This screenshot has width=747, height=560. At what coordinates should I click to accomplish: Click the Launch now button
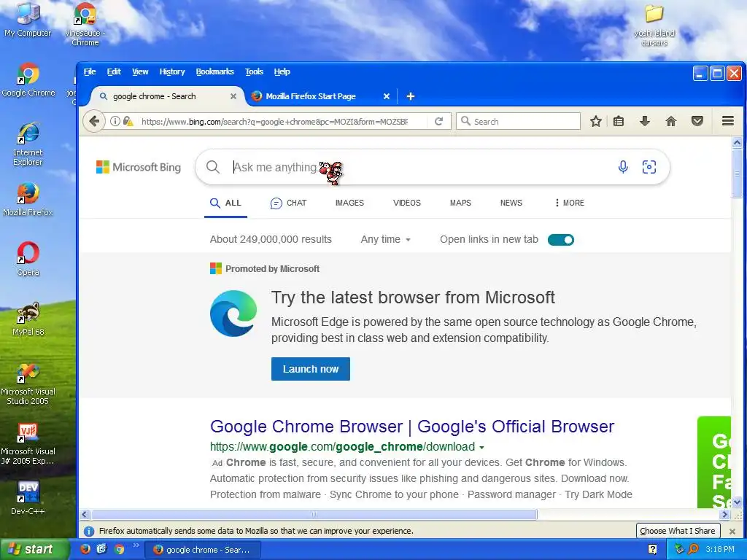point(311,369)
